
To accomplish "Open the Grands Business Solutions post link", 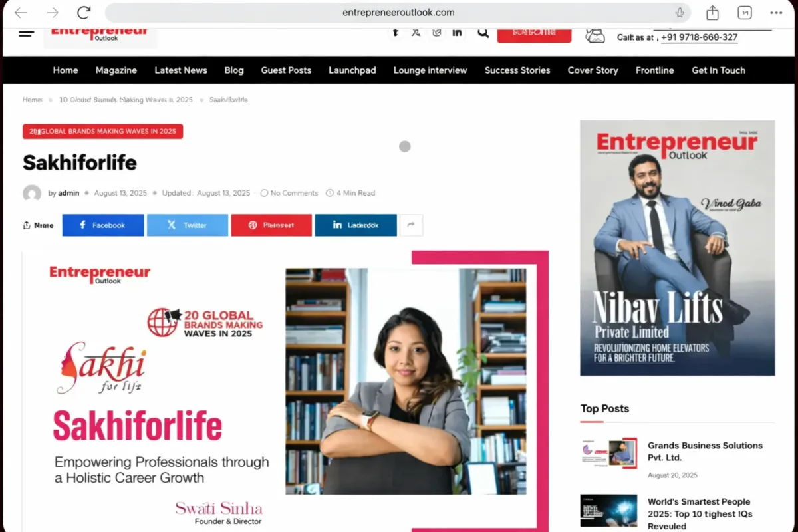I will pyautogui.click(x=705, y=452).
